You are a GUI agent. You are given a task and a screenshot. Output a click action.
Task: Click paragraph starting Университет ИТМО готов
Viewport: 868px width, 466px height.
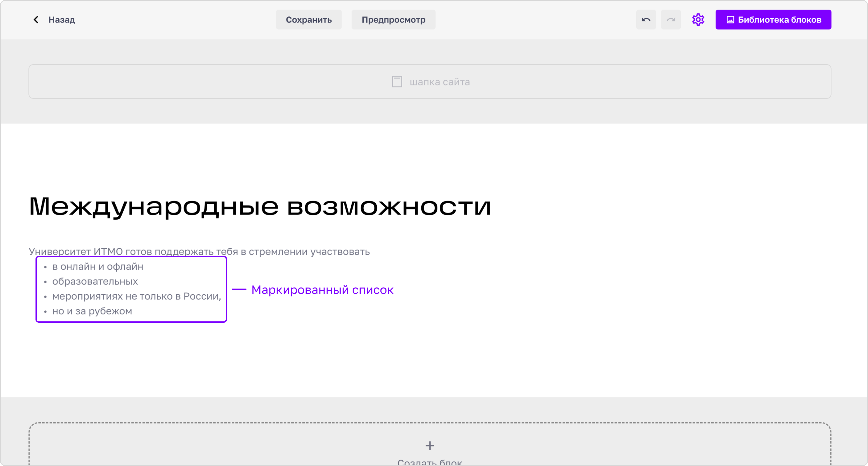point(199,251)
